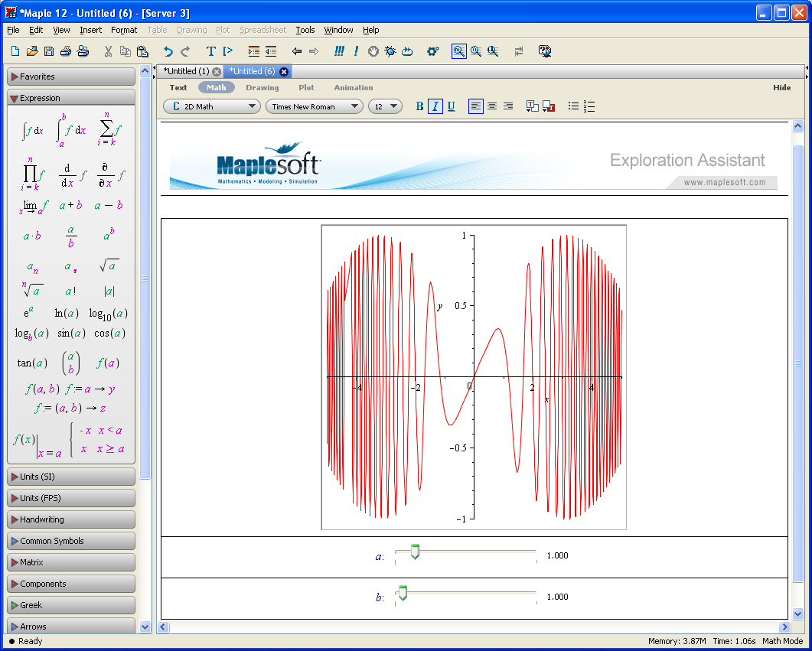This screenshot has width=812, height=651.
Task: Open the Times New Roman font dropdown
Action: [x=314, y=106]
